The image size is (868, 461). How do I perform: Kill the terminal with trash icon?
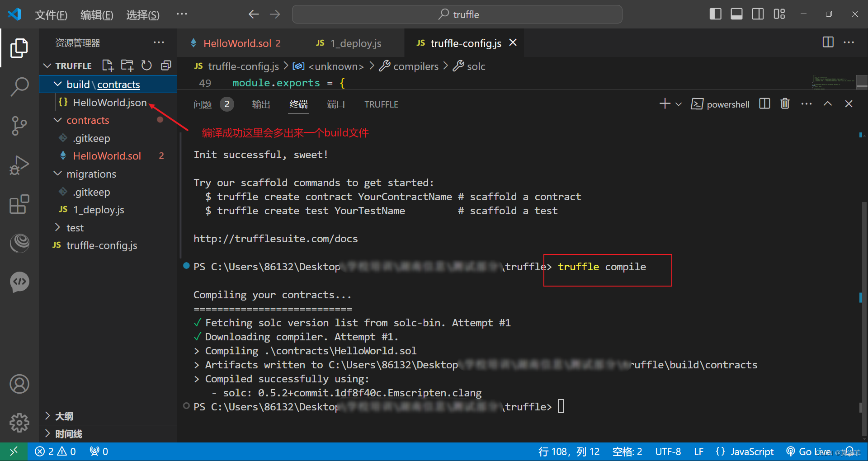tap(785, 104)
